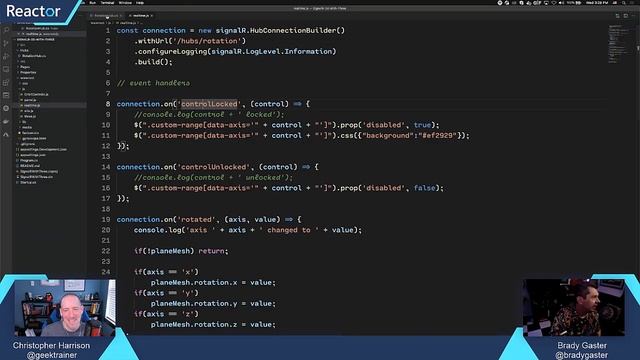This screenshot has height=360, width=640.
Task: Click the '// event handlers' comment on line 6
Action: [153, 83]
